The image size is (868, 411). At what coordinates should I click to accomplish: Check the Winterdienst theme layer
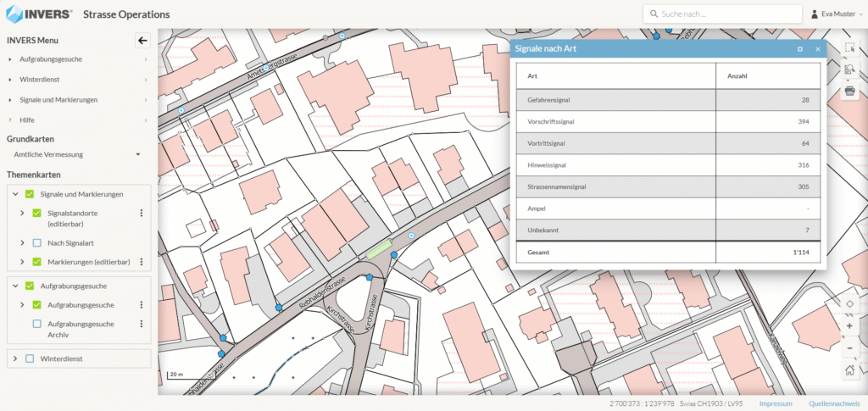30,359
